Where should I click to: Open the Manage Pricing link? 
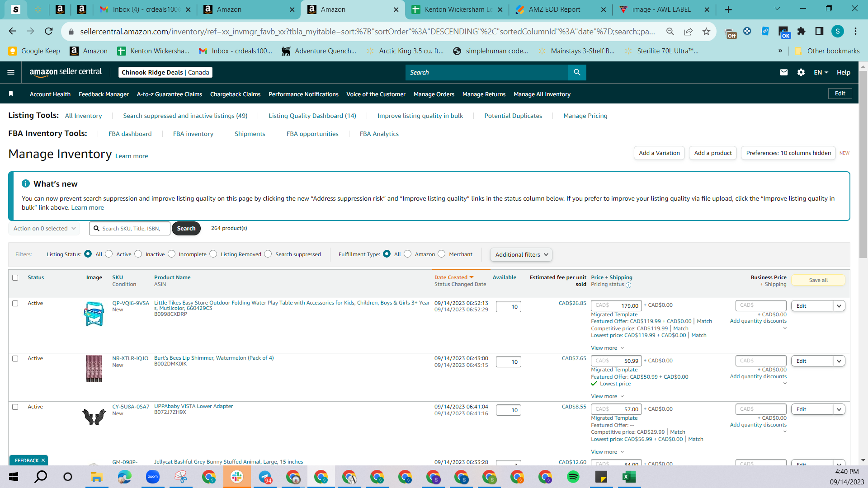(x=585, y=116)
